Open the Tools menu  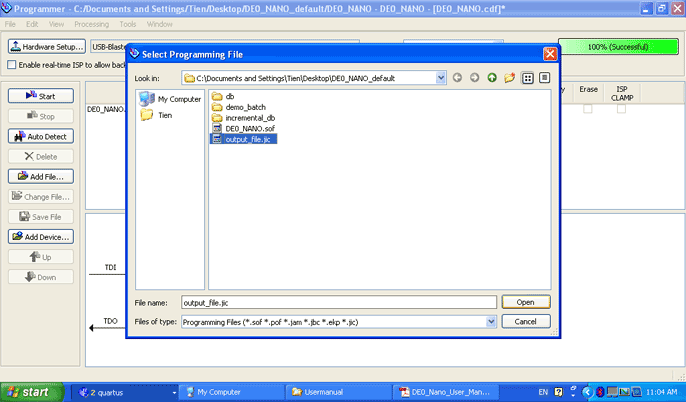point(128,23)
